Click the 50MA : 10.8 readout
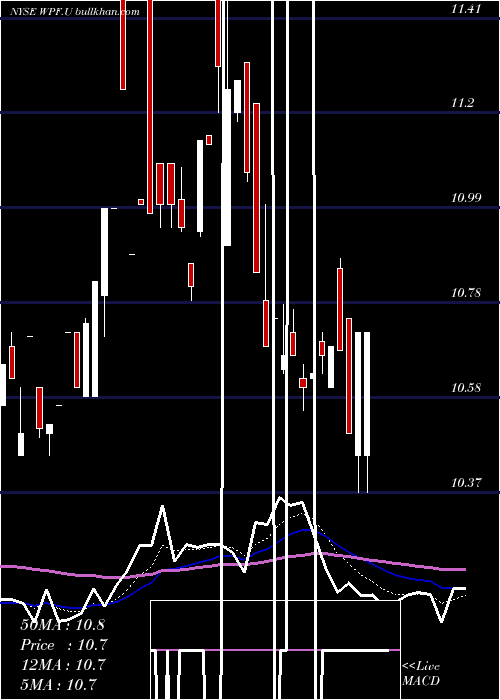 [62, 625]
